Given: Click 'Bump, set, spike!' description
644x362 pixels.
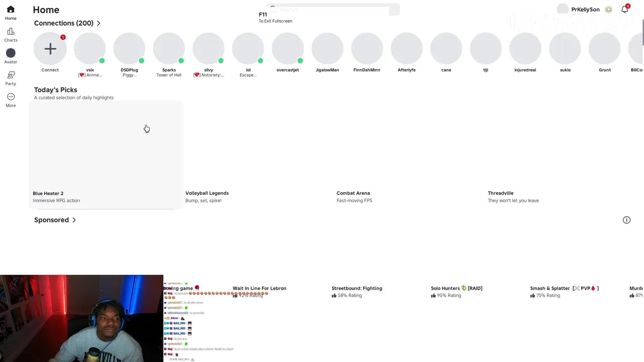Looking at the screenshot, I should tap(203, 201).
